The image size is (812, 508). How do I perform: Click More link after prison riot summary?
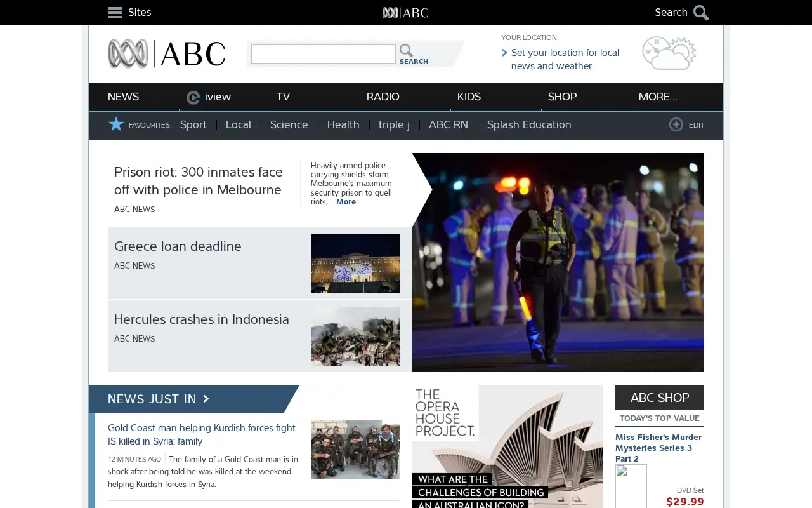click(x=346, y=202)
